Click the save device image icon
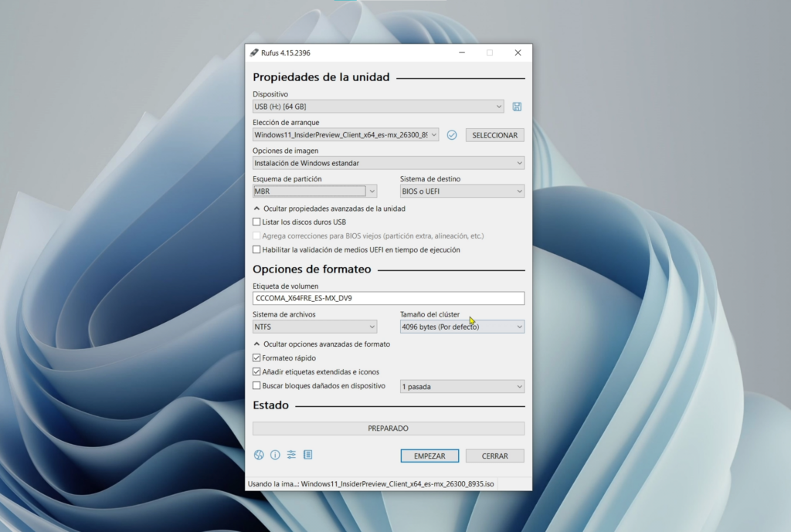791x532 pixels. click(x=517, y=107)
